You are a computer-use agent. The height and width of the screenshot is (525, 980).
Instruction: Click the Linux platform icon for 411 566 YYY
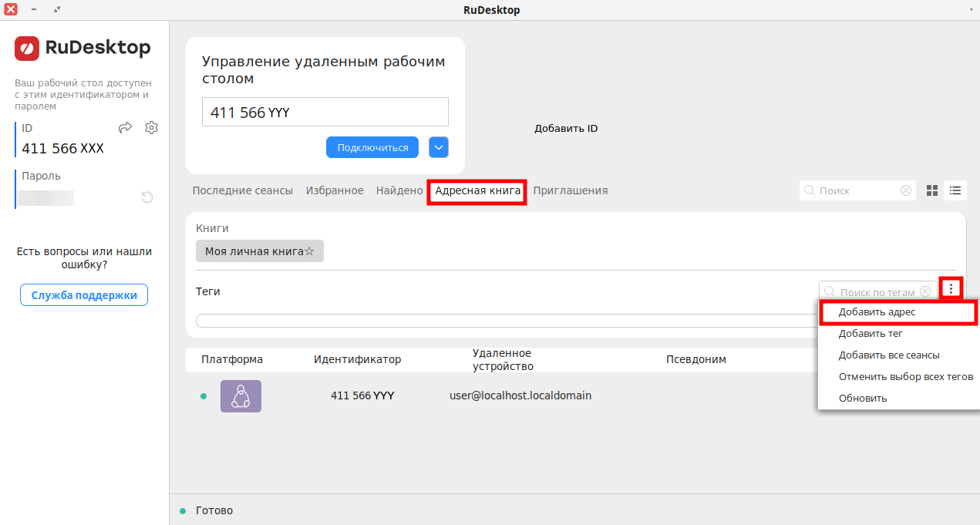241,396
